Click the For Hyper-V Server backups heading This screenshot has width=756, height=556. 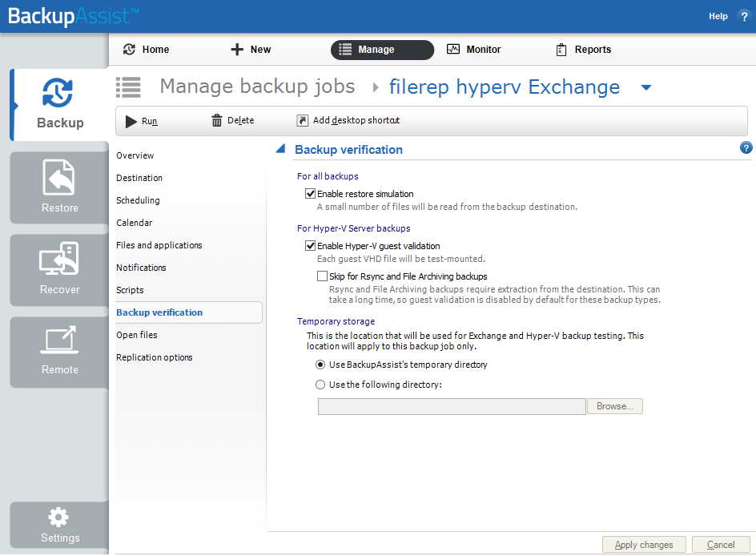[x=354, y=228]
